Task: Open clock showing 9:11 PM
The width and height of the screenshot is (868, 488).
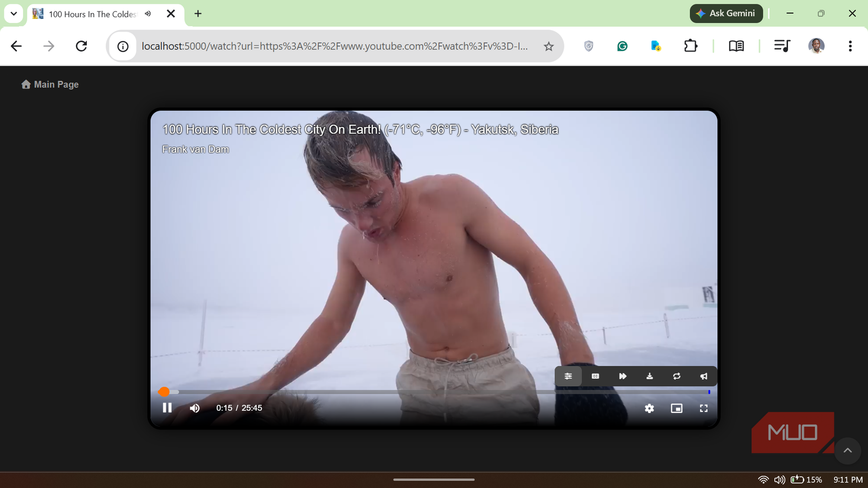Action: pos(848,480)
